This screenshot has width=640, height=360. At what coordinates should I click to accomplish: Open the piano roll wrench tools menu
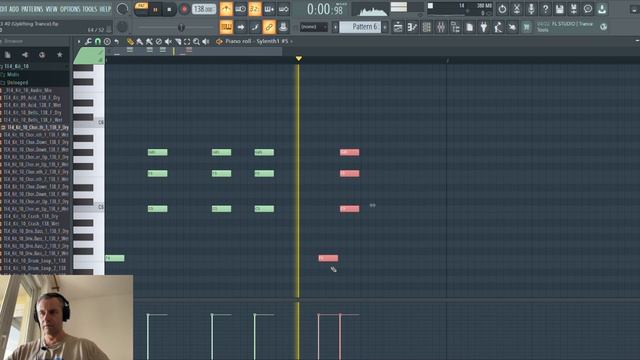[88, 41]
